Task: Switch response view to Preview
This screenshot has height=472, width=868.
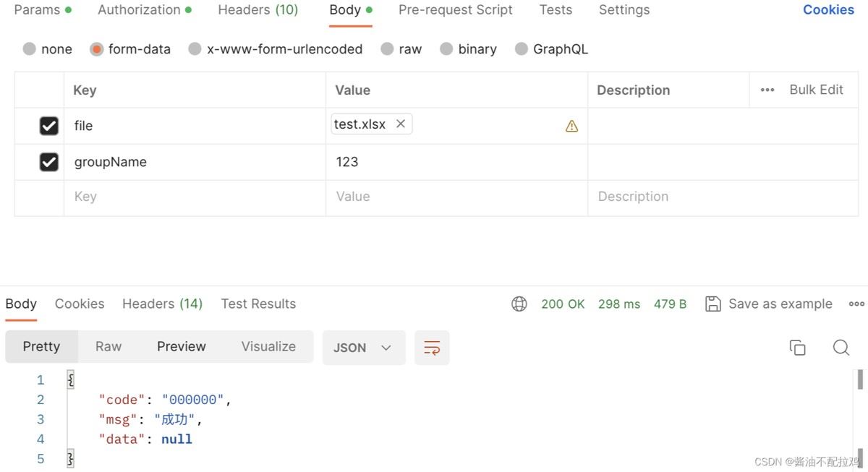Action: [x=181, y=347]
